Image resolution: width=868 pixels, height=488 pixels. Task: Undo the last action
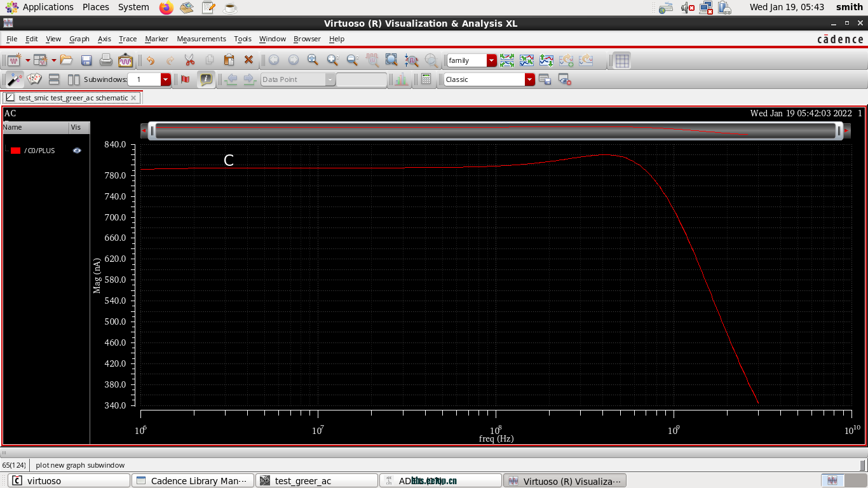point(151,60)
